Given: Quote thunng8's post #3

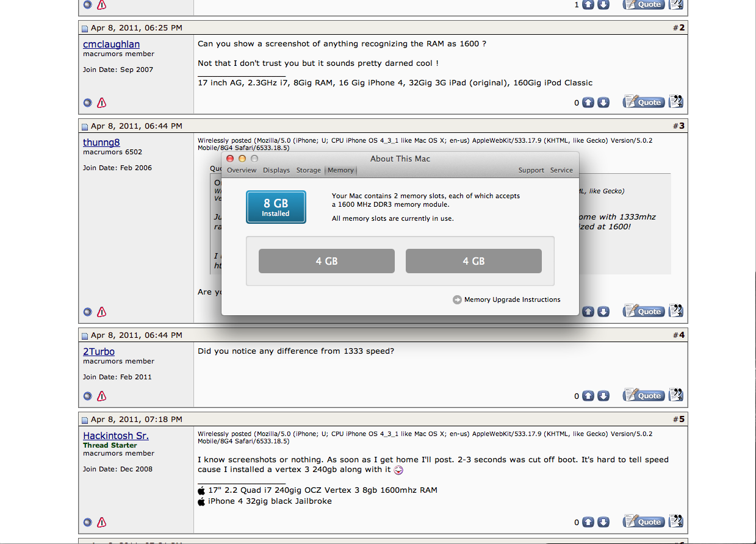Looking at the screenshot, I should (x=643, y=311).
